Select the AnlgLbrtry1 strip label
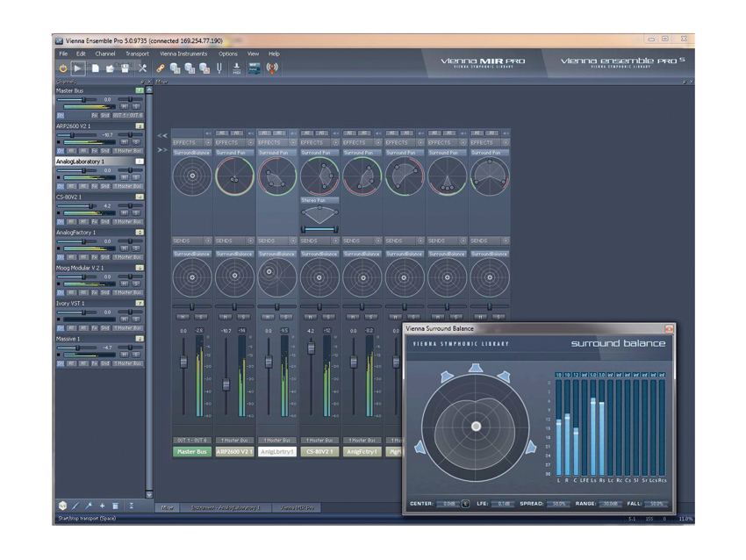Image resolution: width=746 pixels, height=560 pixels. coord(276,451)
